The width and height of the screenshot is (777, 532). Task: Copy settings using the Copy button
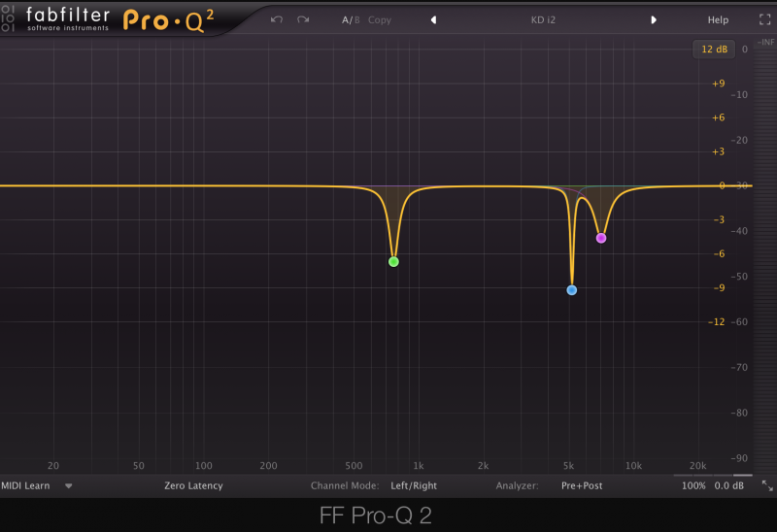tap(380, 20)
